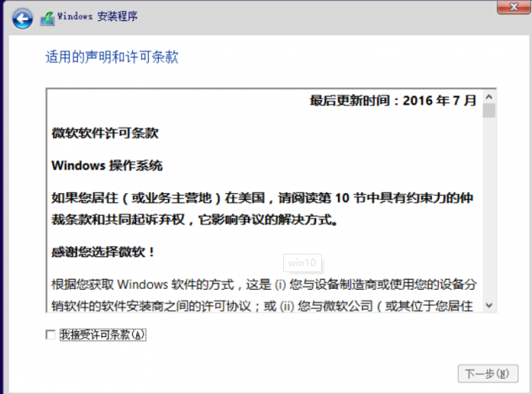Click the paragraph starting 如果您居住
This screenshot has height=394, width=532.
(x=262, y=208)
